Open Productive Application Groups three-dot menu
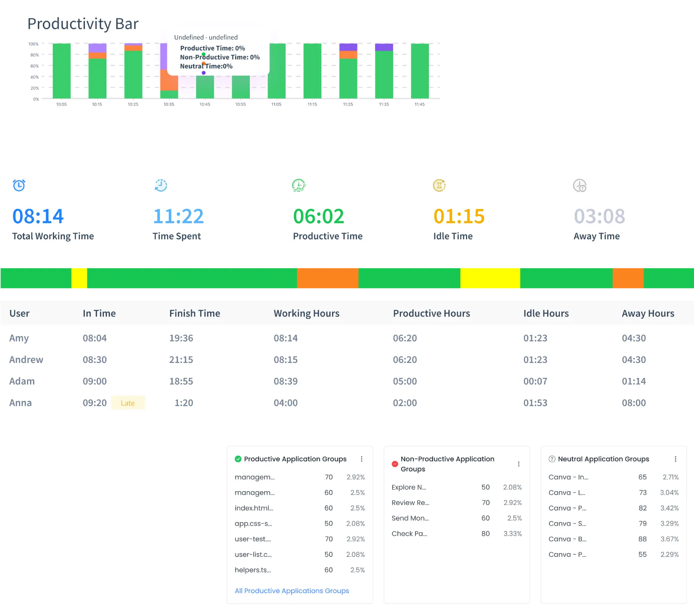Screen dimensions: 694x616 coord(362,459)
